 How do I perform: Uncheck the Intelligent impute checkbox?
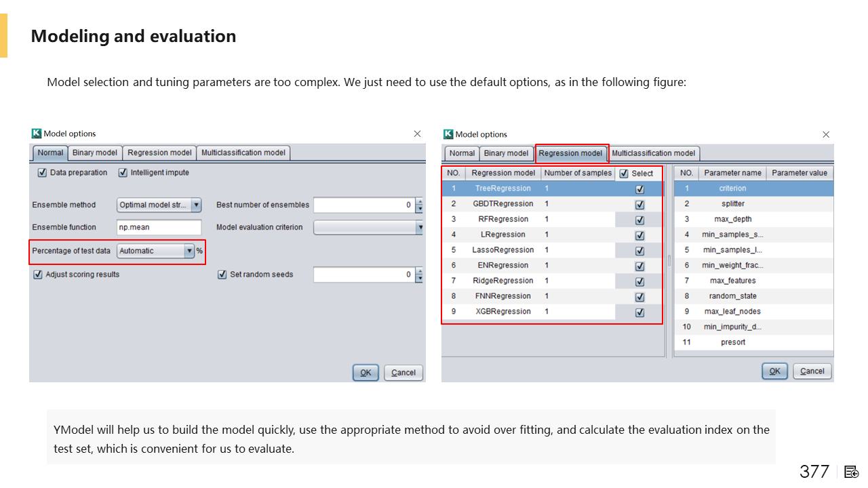[x=123, y=173]
